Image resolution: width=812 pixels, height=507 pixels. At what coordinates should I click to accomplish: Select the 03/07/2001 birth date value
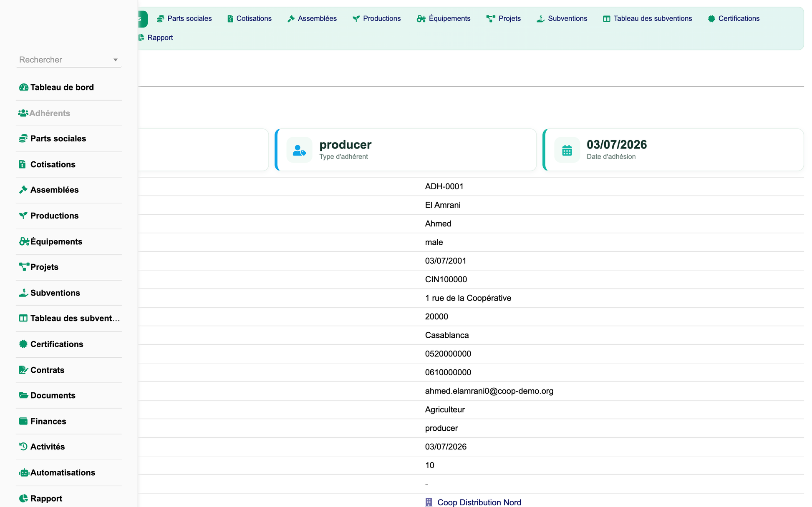click(446, 261)
